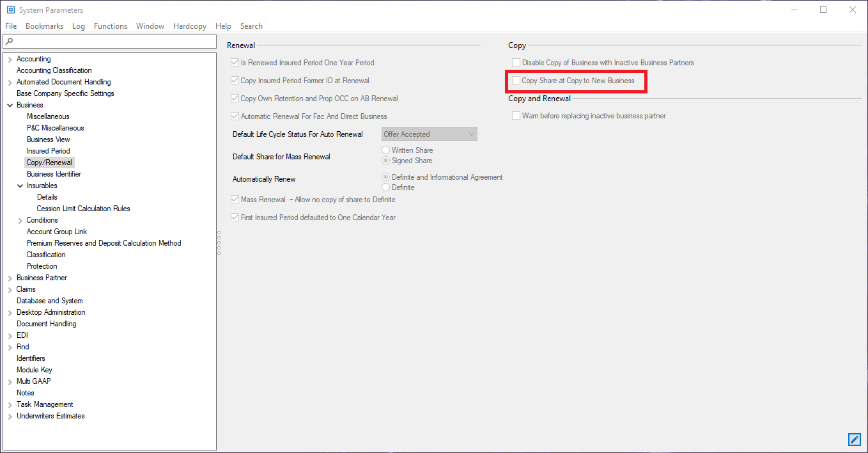Open the Hardcopy menu
This screenshot has width=868, height=453.
tap(189, 26)
